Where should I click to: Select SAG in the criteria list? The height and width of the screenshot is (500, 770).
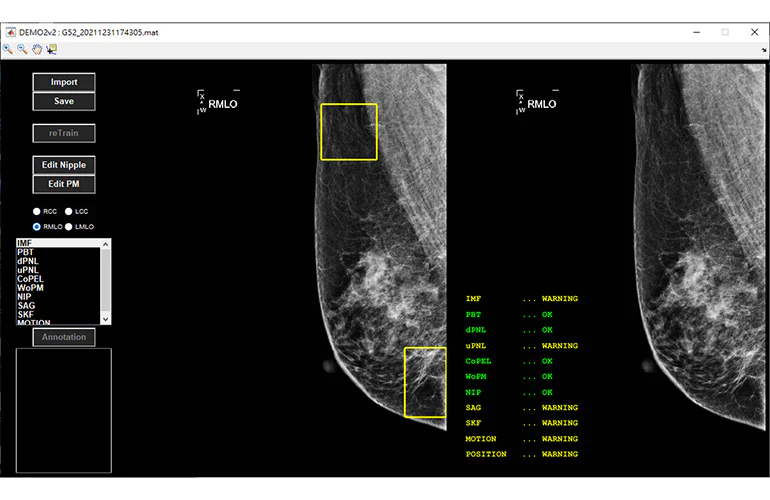[x=58, y=305]
